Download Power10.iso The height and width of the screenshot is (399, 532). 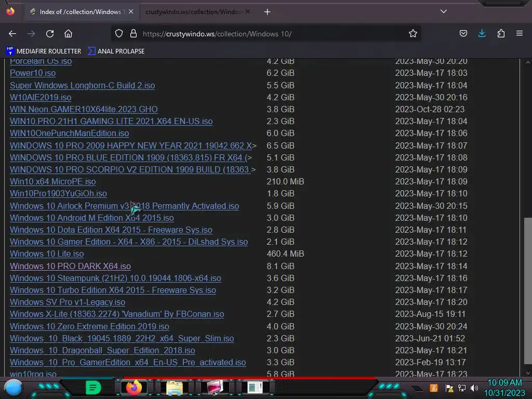33,73
